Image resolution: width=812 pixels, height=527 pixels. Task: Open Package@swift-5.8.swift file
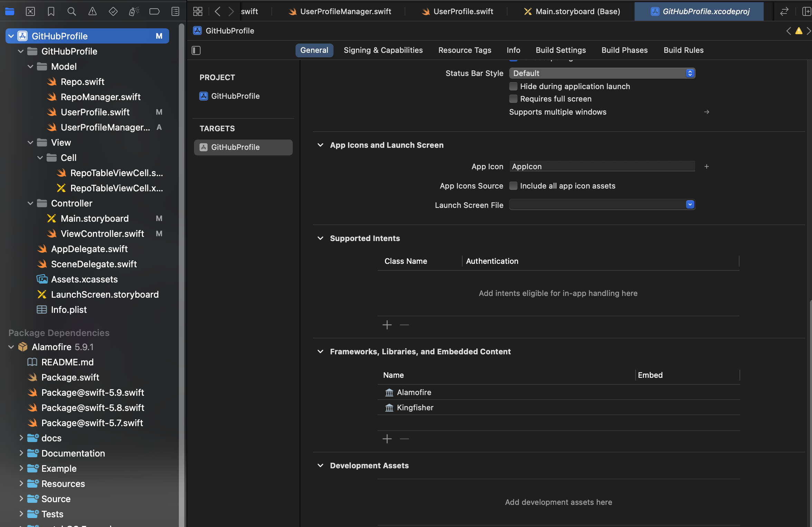click(x=93, y=408)
